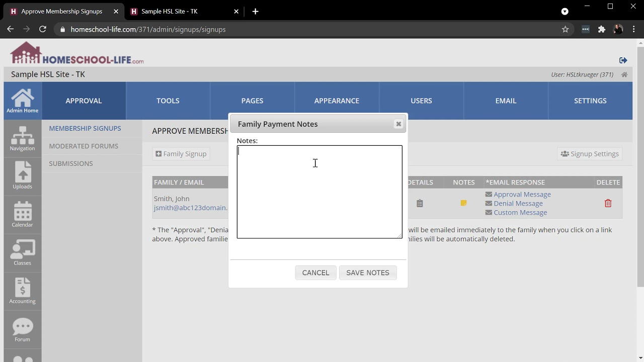Open a new browser tab
The image size is (644, 362).
pyautogui.click(x=255, y=11)
